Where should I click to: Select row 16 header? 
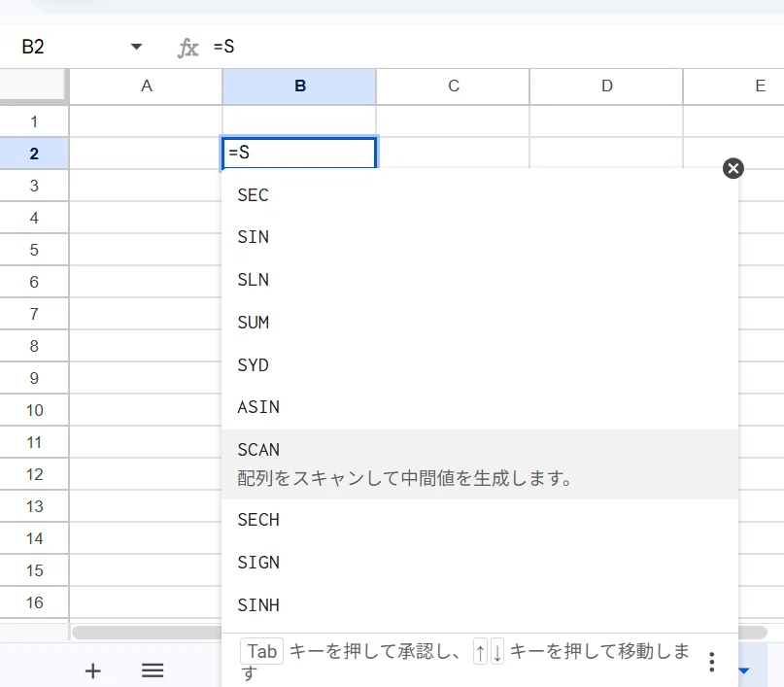34,602
